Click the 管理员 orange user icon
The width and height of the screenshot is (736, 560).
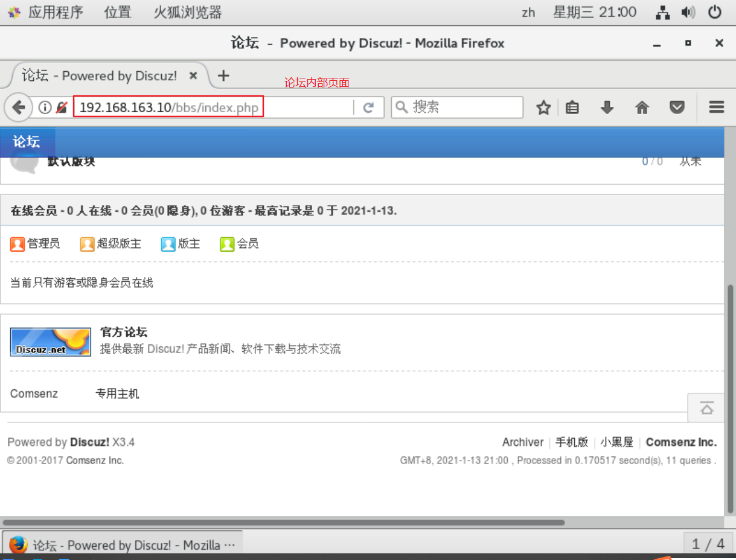click(18, 244)
